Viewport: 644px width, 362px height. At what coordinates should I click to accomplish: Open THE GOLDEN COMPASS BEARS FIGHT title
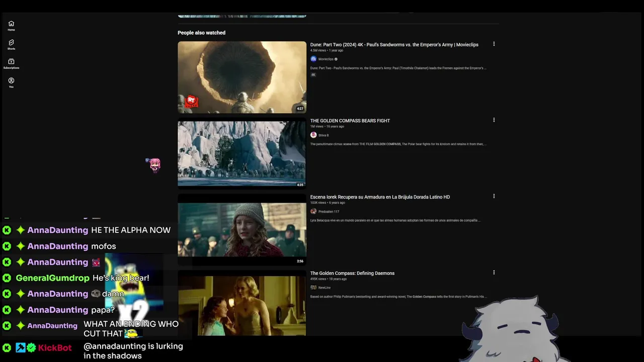pos(350,121)
